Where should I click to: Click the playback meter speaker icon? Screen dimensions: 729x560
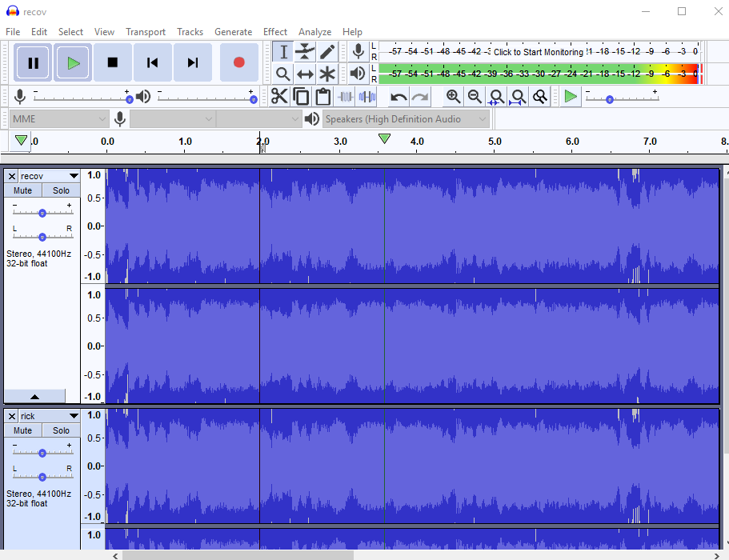pyautogui.click(x=358, y=74)
